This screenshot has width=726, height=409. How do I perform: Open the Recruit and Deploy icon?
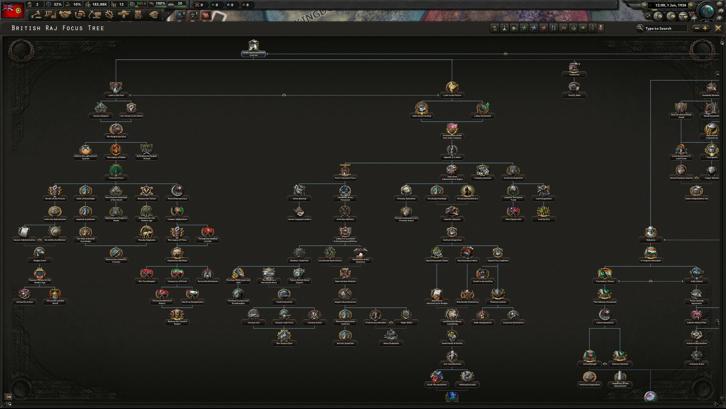pos(124,15)
